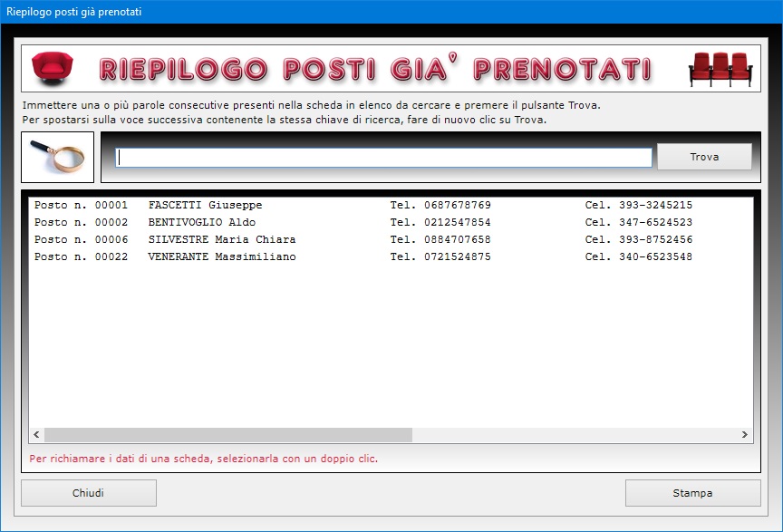Click the magnifying glass search icon

[57, 157]
